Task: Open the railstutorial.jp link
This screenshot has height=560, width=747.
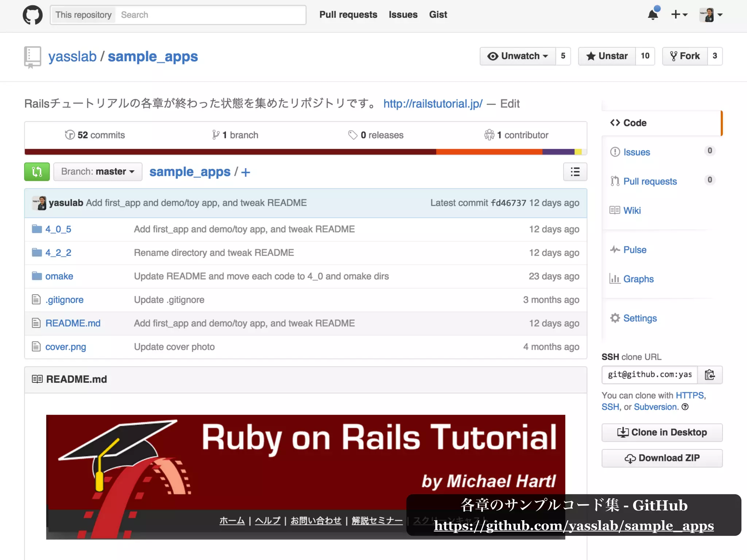Action: pos(433,104)
